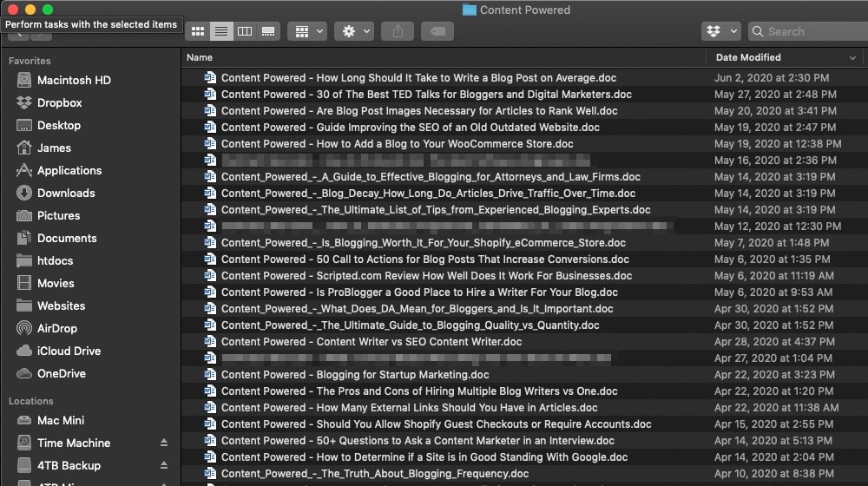Eject the 4TB Backup drive

coord(164,465)
